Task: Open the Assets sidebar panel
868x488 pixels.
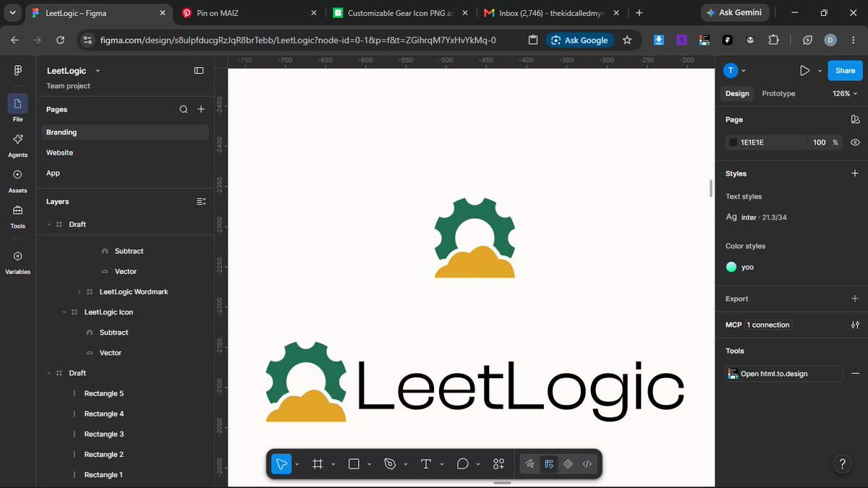Action: 18,179
